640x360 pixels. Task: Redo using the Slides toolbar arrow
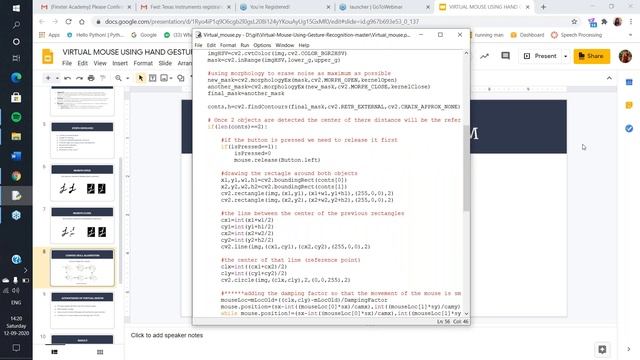(79, 78)
